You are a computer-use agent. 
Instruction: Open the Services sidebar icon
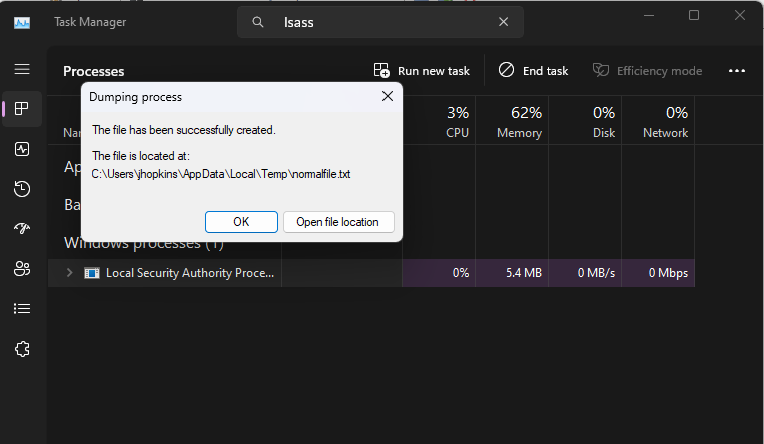click(22, 349)
